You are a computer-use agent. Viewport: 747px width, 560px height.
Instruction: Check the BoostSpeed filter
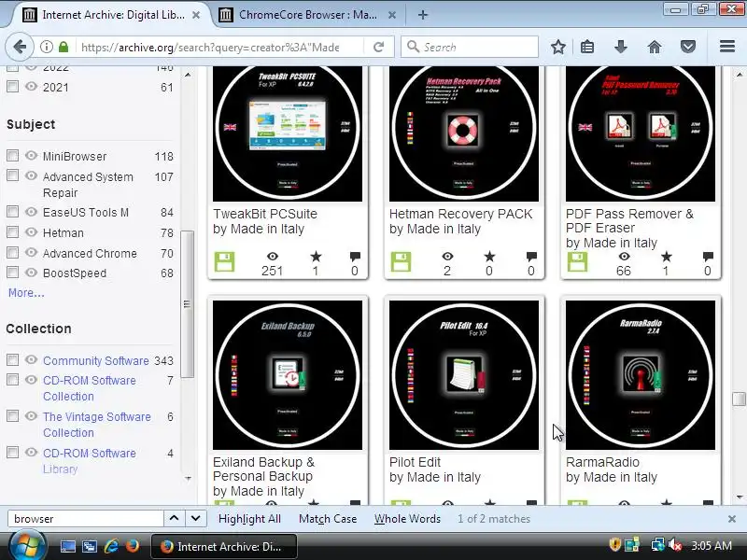[13, 273]
